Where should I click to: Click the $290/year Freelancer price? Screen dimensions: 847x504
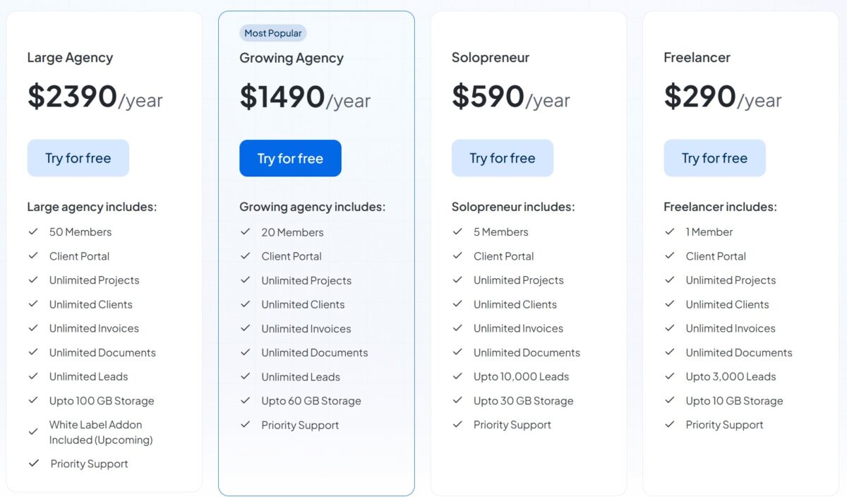(x=723, y=97)
